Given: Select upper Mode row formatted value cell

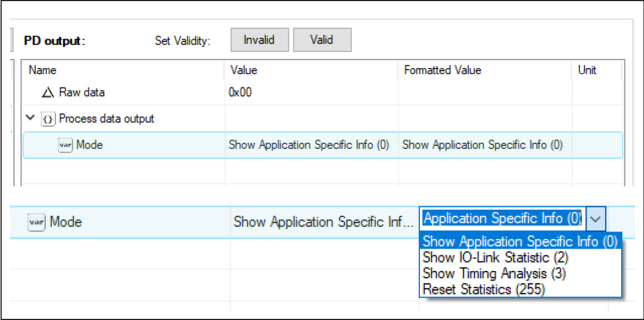Looking at the screenshot, I should point(485,145).
